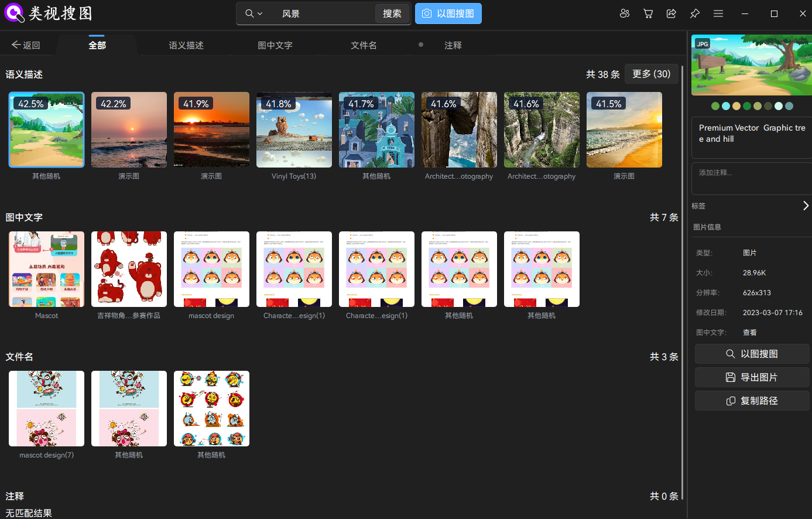812x519 pixels.
Task: Click the blue 以图搜图 button at top
Action: click(x=448, y=13)
